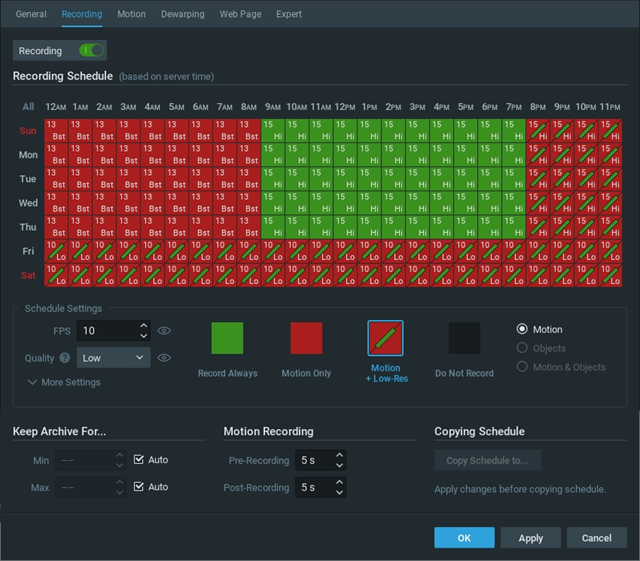Select the All schedule grid corner header

28,107
